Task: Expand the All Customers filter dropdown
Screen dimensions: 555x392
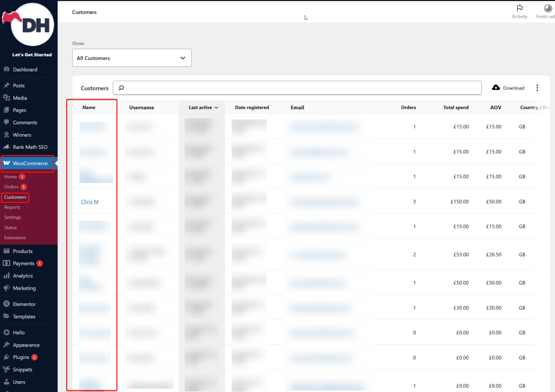Action: (x=132, y=58)
